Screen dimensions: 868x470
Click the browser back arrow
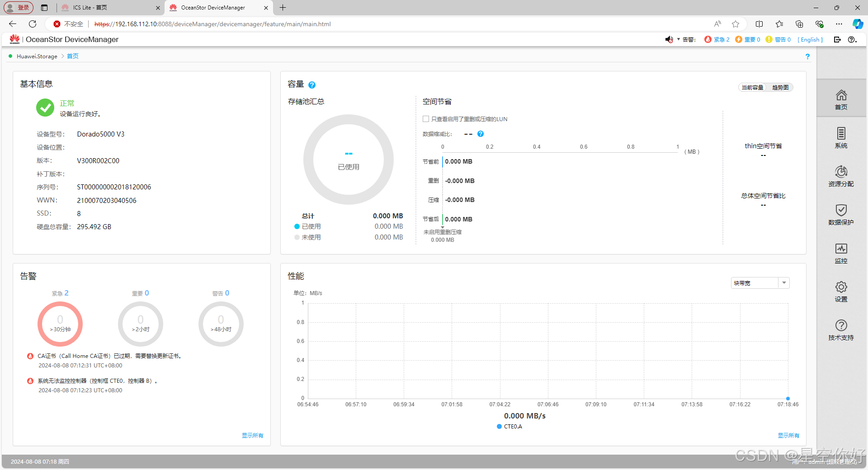click(x=13, y=24)
